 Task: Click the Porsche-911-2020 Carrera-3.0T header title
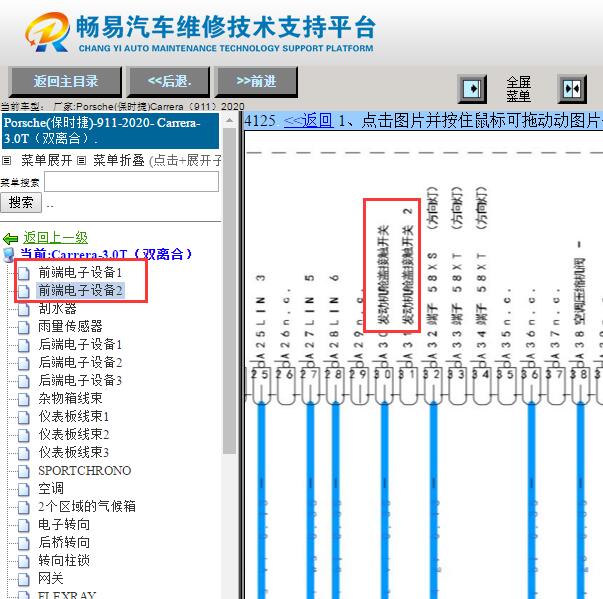pyautogui.click(x=110, y=130)
